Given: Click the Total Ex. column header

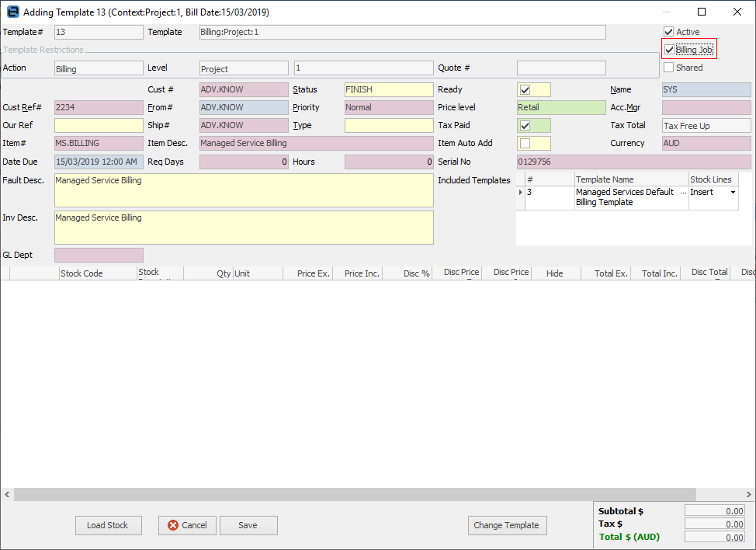Looking at the screenshot, I should pos(611,273).
